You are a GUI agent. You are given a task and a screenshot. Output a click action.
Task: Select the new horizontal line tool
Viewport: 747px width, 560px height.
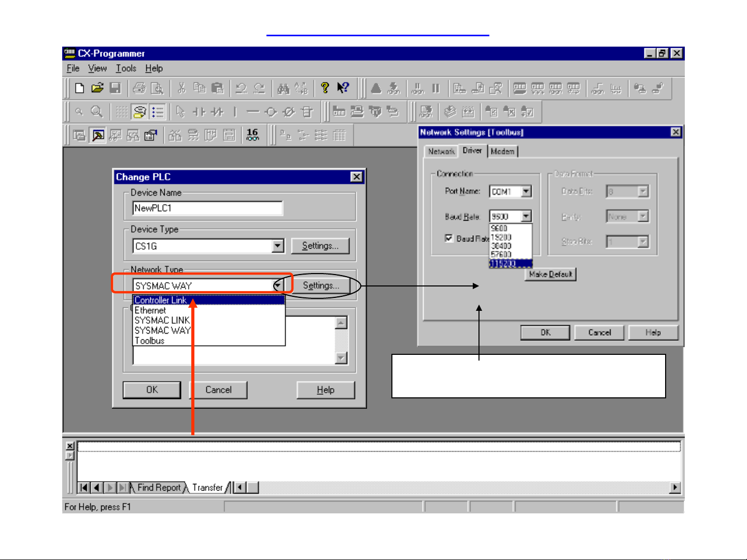[252, 111]
